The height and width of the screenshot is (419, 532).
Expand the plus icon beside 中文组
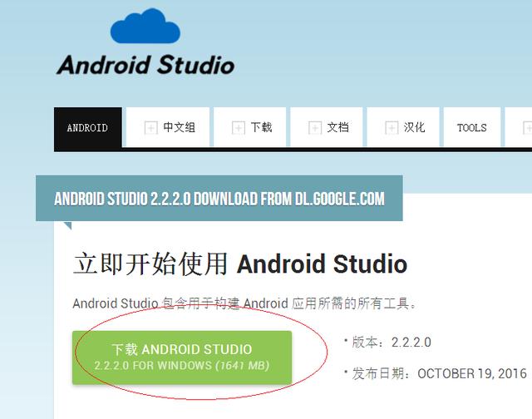click(151, 128)
